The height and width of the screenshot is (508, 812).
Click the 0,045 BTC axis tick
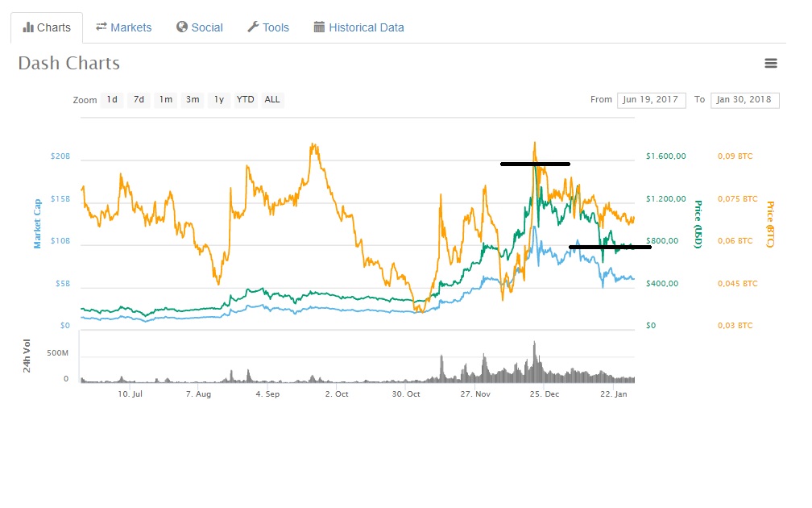pos(737,284)
